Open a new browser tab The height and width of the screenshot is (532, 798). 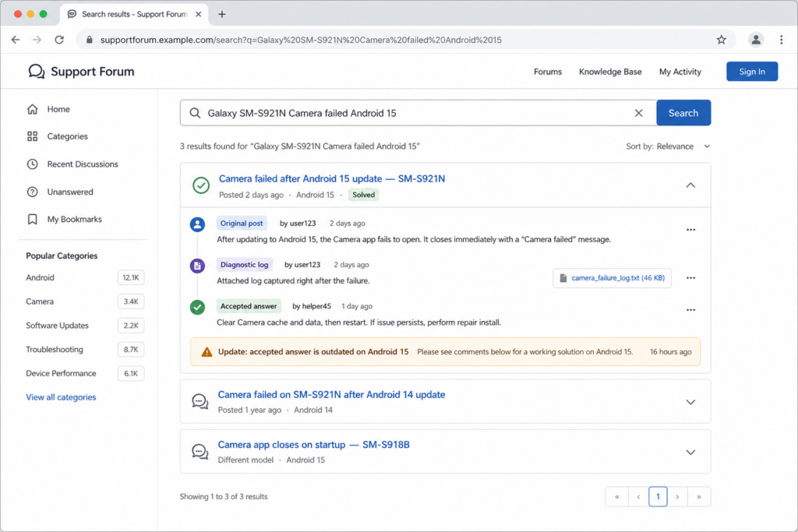coord(222,14)
